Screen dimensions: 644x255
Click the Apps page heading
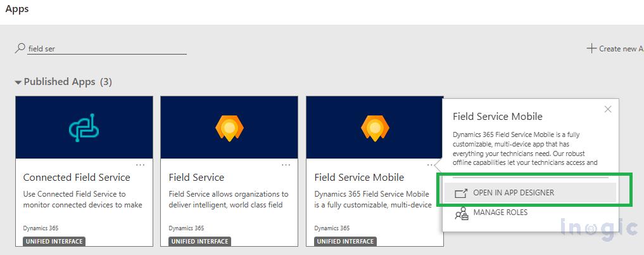coord(17,9)
